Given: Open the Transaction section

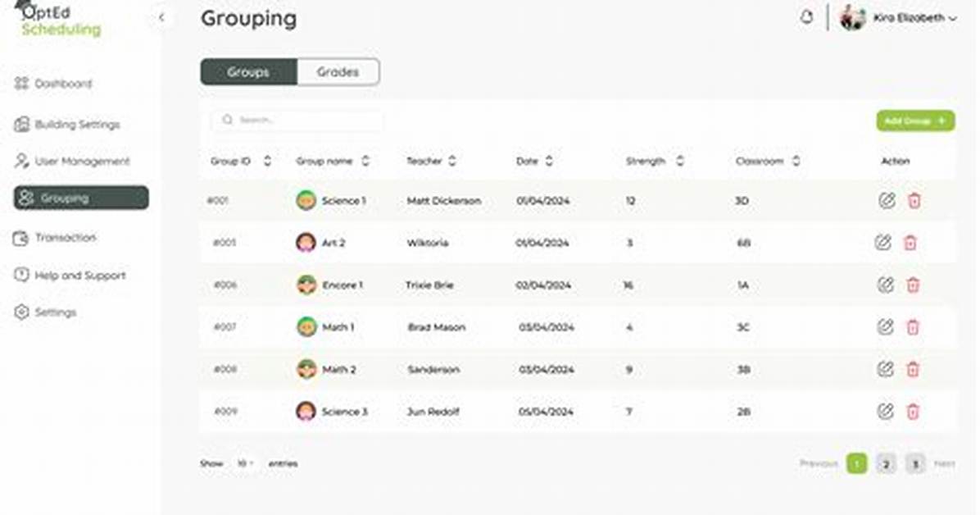Looking at the screenshot, I should (55, 238).
